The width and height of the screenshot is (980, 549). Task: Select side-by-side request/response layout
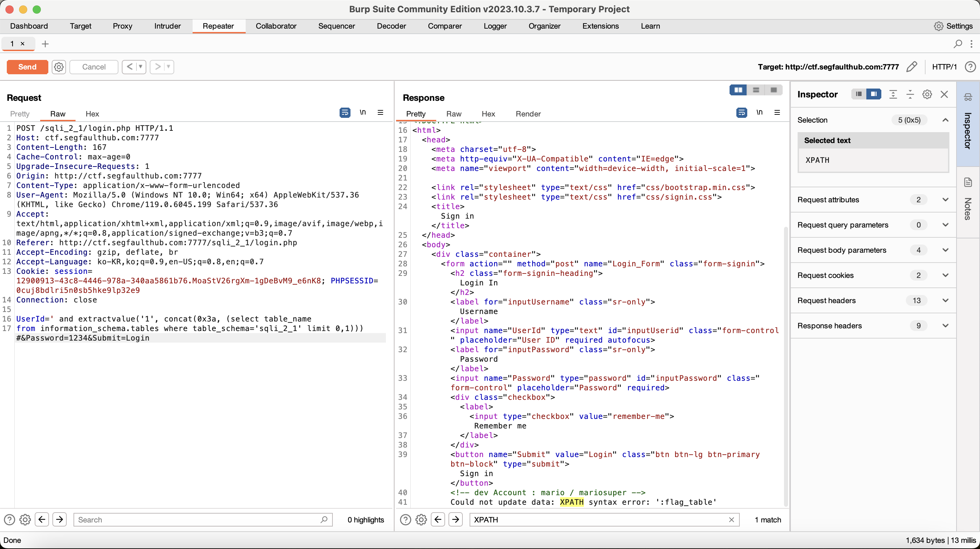pos(738,90)
